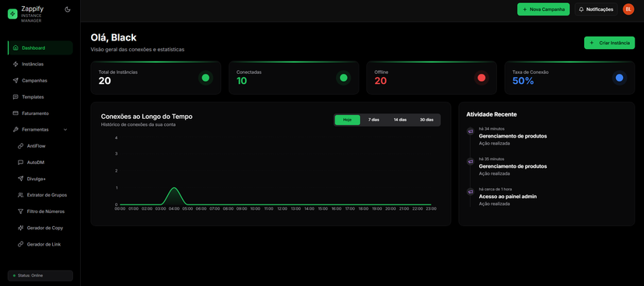Open Faturamento from the sidebar
This screenshot has height=286, width=644.
coord(40,113)
